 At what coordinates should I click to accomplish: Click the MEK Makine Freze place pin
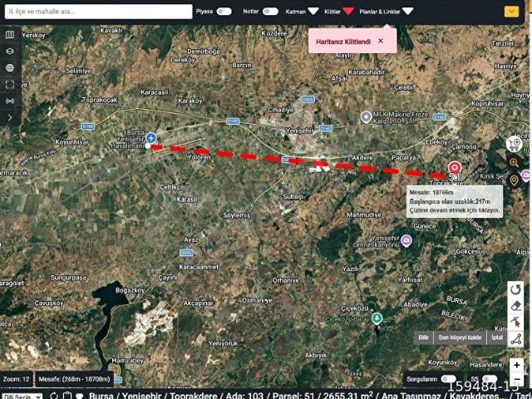click(x=366, y=117)
